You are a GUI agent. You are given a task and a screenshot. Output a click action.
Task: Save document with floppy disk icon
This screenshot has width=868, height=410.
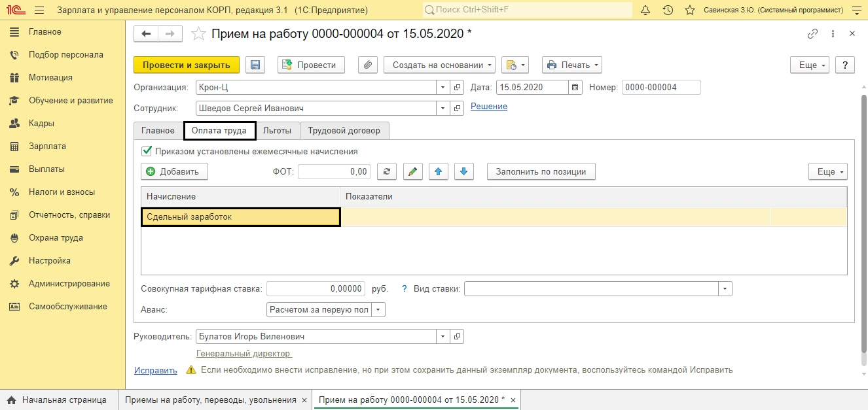click(x=255, y=65)
